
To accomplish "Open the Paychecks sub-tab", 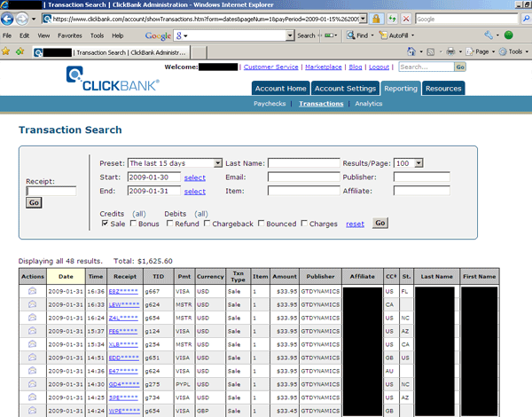I will click(270, 104).
